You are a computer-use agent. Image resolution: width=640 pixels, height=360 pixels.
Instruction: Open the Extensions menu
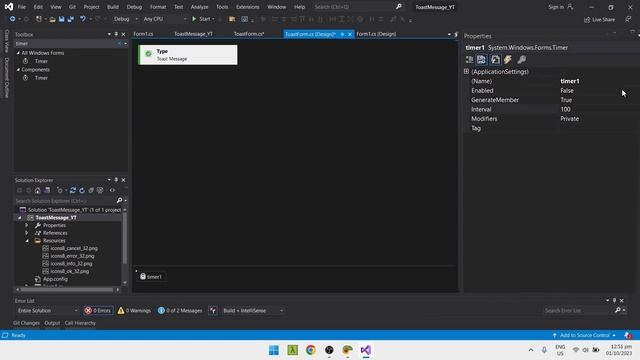pos(247,7)
